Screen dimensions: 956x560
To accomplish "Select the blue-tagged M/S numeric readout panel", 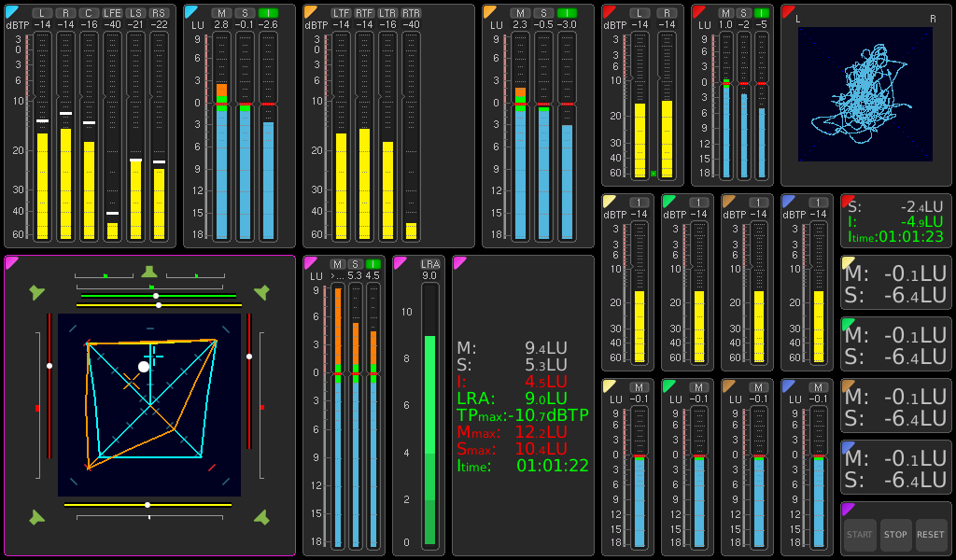I will 895,467.
